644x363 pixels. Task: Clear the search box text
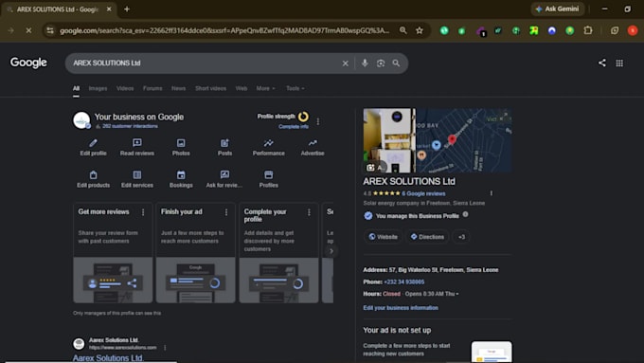coord(346,64)
